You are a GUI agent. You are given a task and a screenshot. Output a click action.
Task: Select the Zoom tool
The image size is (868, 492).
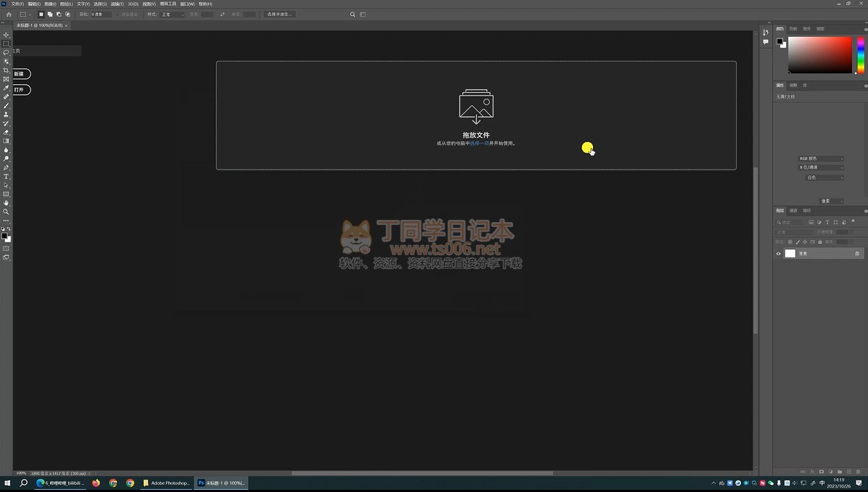tap(7, 212)
